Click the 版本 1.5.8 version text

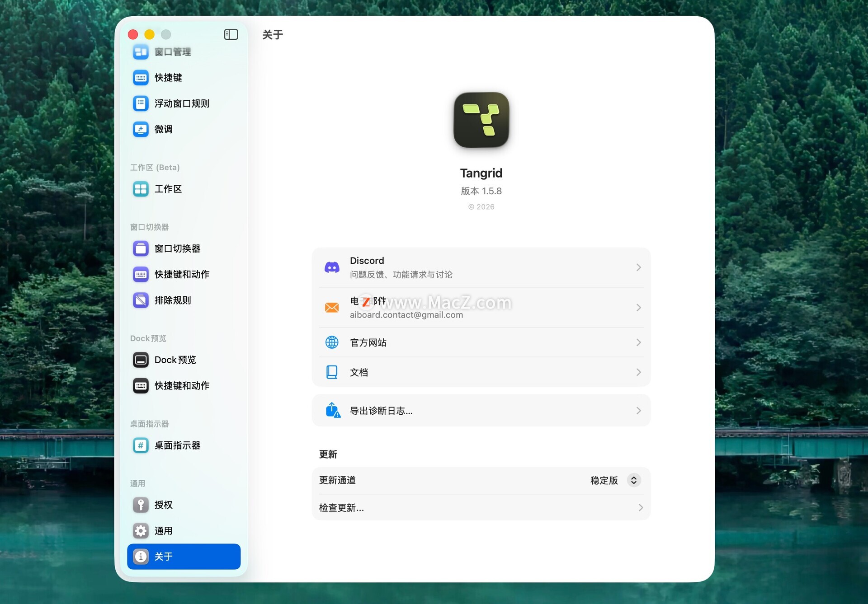(481, 191)
